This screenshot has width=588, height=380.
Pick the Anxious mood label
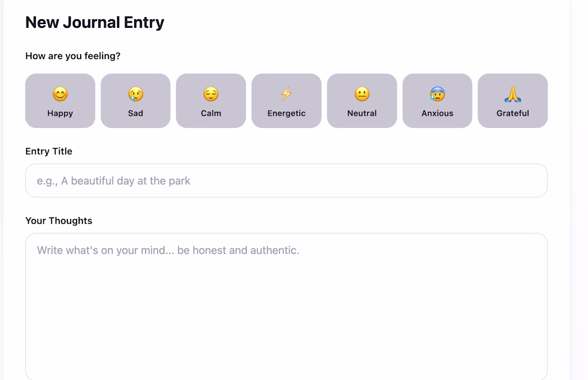point(437,113)
